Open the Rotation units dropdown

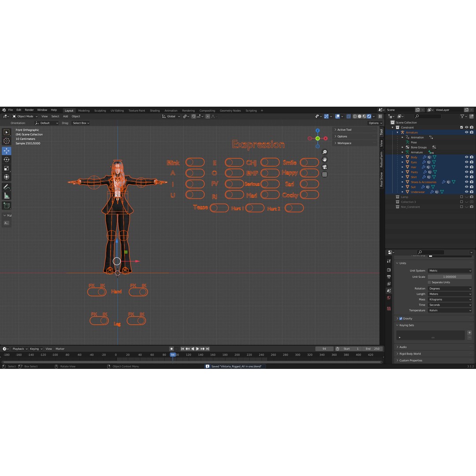450,289
